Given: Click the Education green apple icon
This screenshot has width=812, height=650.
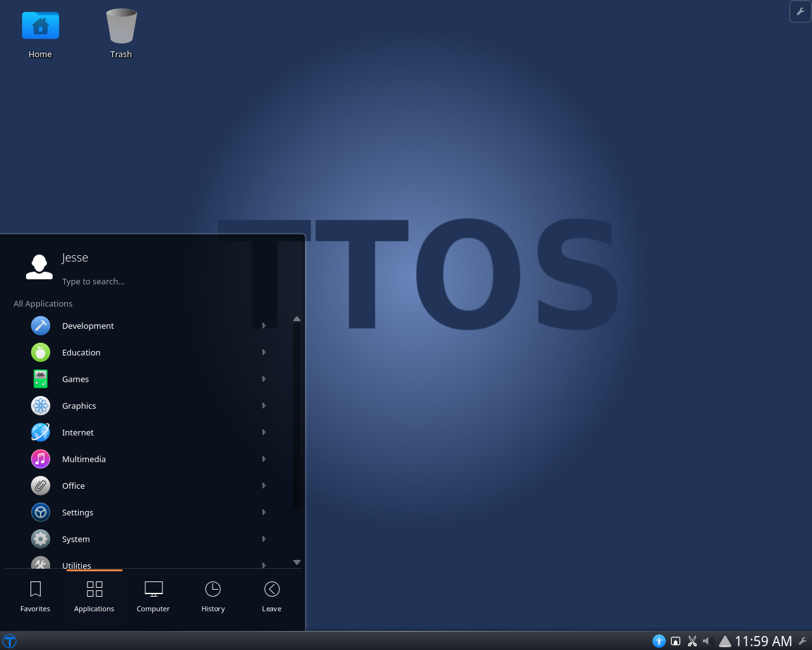Looking at the screenshot, I should pyautogui.click(x=41, y=352).
